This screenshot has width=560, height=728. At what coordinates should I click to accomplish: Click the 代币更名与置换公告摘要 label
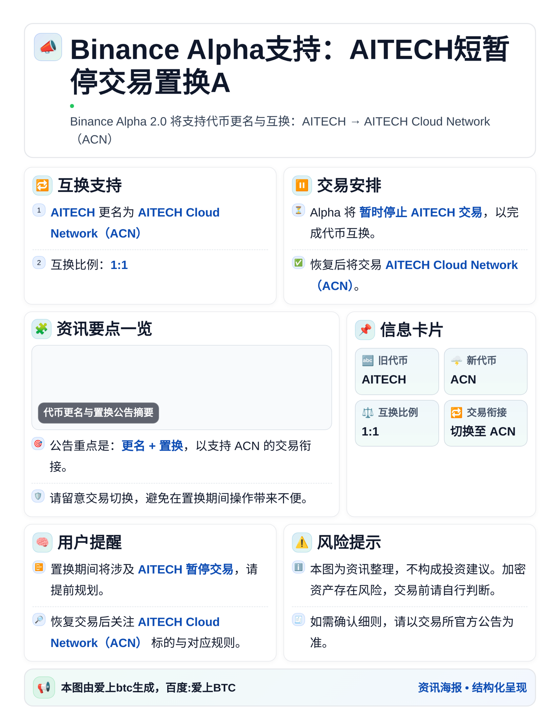(98, 413)
